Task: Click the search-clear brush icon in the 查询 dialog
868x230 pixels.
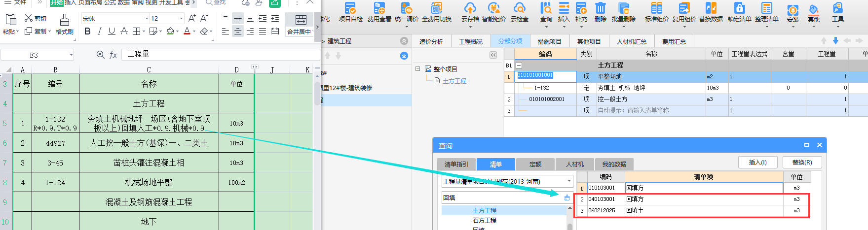Action: click(x=567, y=197)
